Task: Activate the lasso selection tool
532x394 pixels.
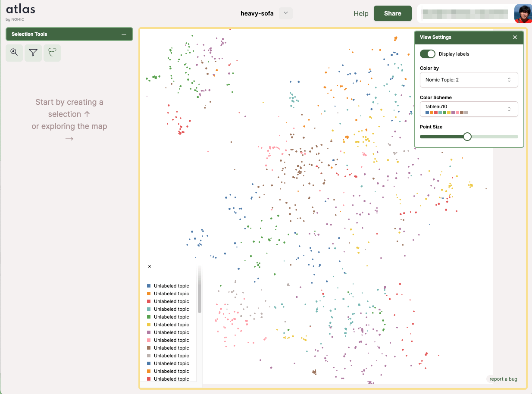Action: pos(52,53)
